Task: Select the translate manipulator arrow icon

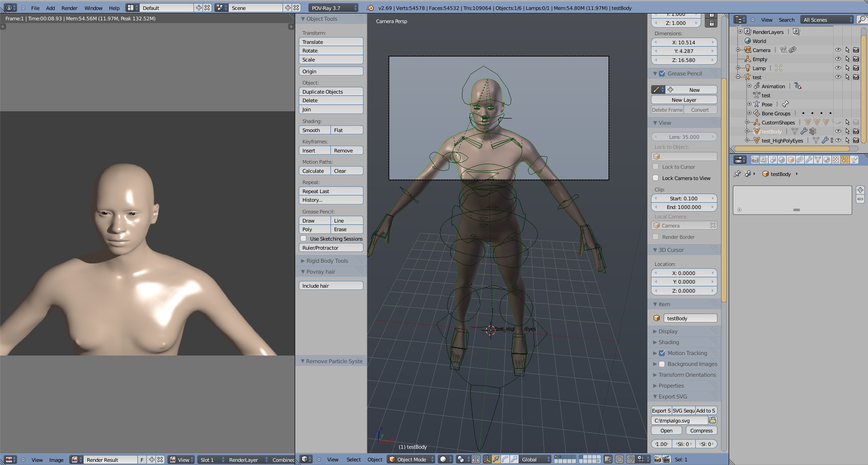Action: 496,459
